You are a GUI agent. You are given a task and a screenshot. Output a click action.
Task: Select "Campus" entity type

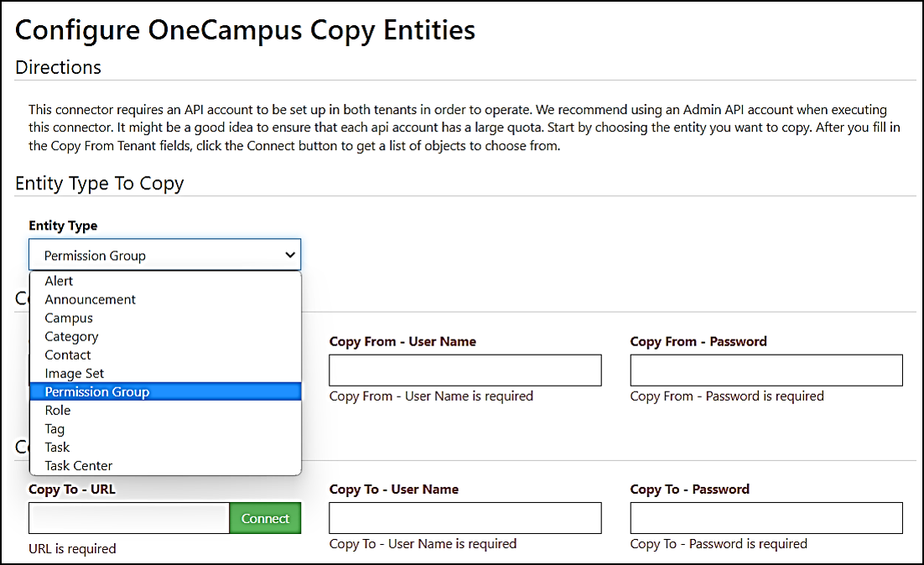point(68,318)
